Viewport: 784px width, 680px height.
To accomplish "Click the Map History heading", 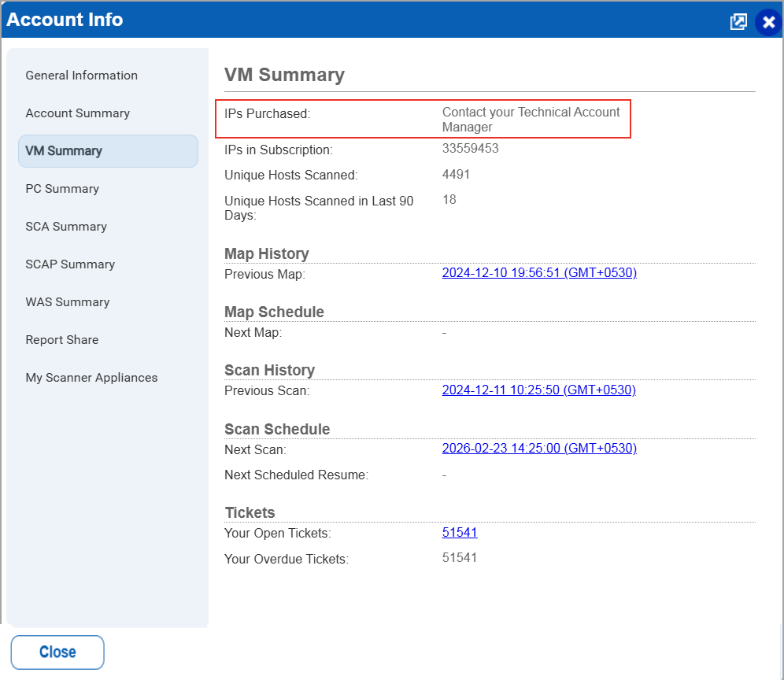I will point(267,253).
